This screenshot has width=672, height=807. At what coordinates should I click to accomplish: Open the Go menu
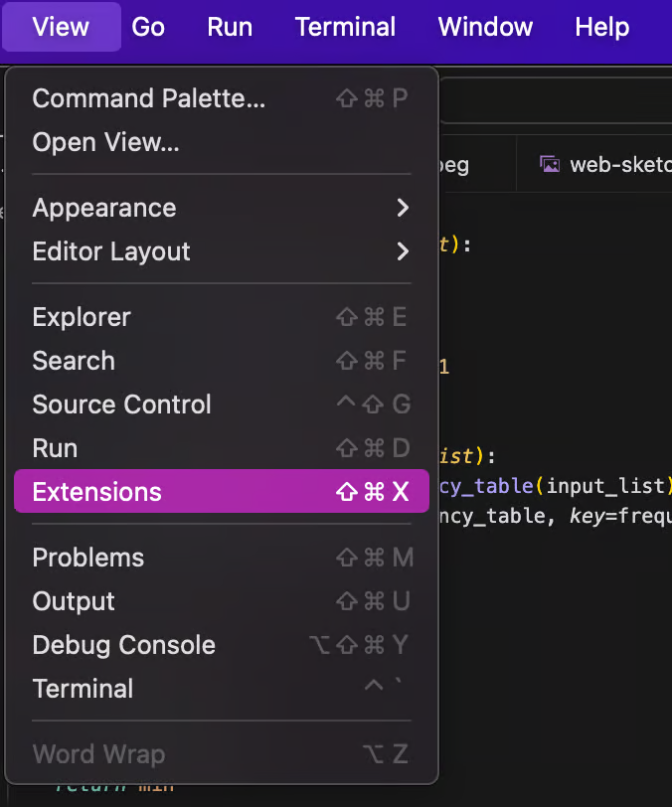coord(148,27)
